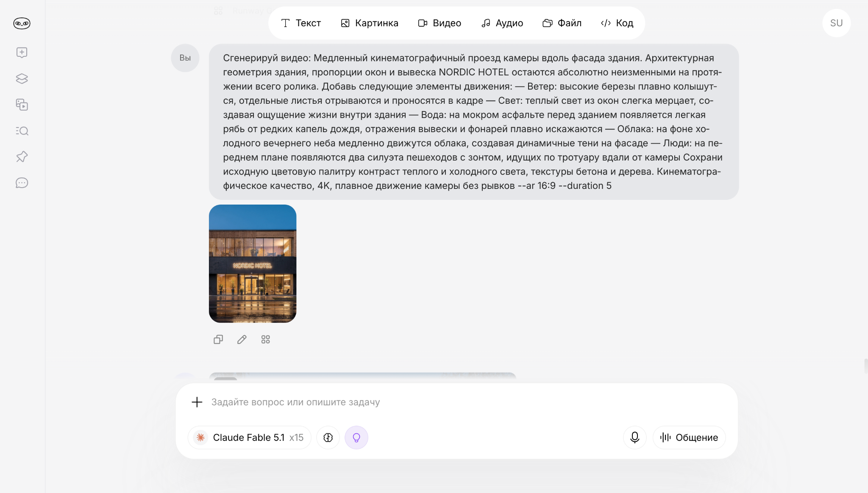Click the owl-eyes app logo
Image resolution: width=868 pixels, height=493 pixels.
coord(22,23)
